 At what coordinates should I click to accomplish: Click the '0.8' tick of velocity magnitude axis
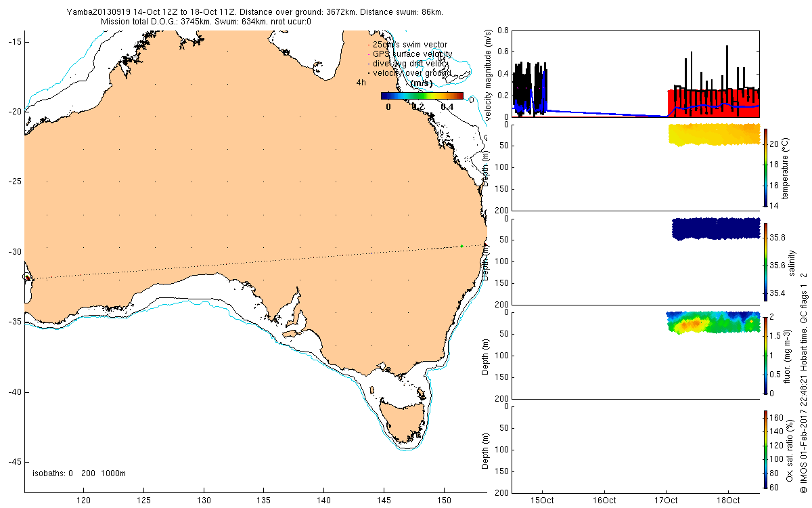click(x=501, y=30)
